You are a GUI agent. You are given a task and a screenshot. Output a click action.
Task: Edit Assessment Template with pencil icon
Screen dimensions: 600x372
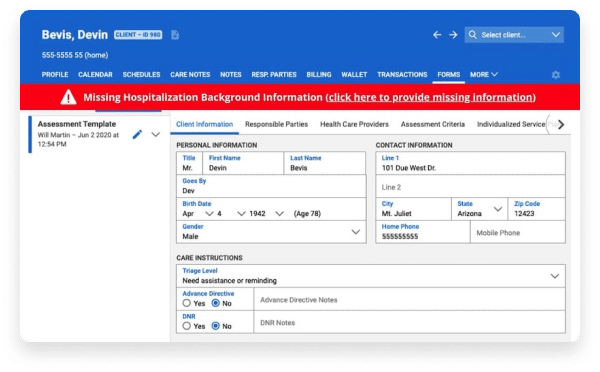(x=137, y=134)
